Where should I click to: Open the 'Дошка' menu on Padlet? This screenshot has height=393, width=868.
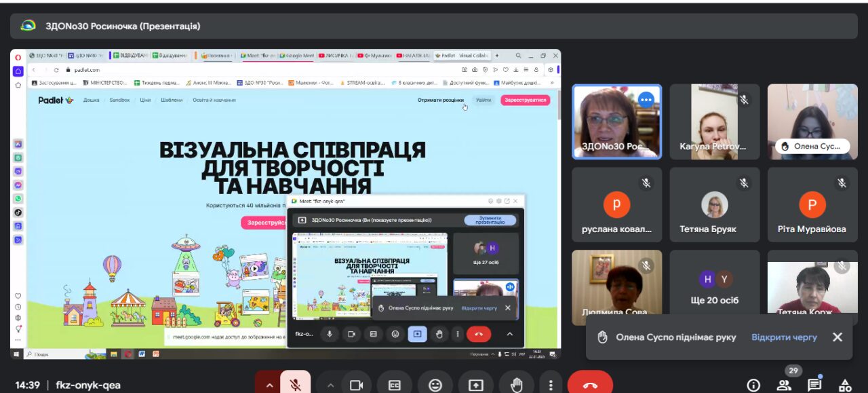tap(92, 100)
